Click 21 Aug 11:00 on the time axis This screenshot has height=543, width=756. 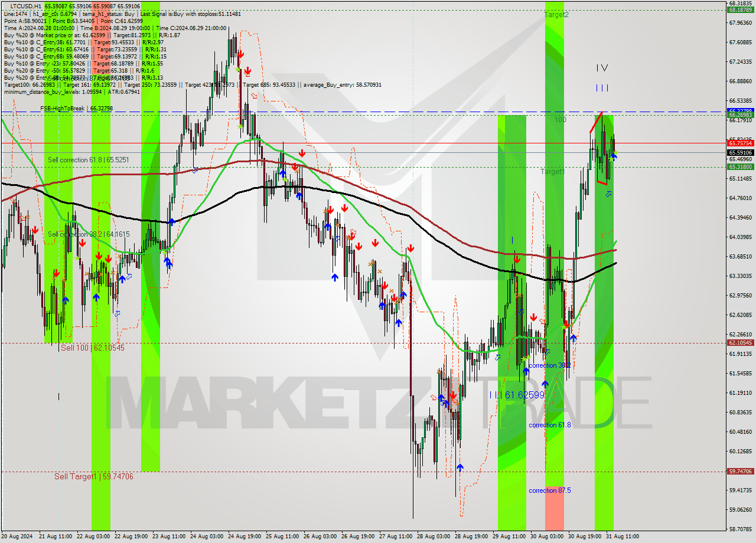pos(56,537)
